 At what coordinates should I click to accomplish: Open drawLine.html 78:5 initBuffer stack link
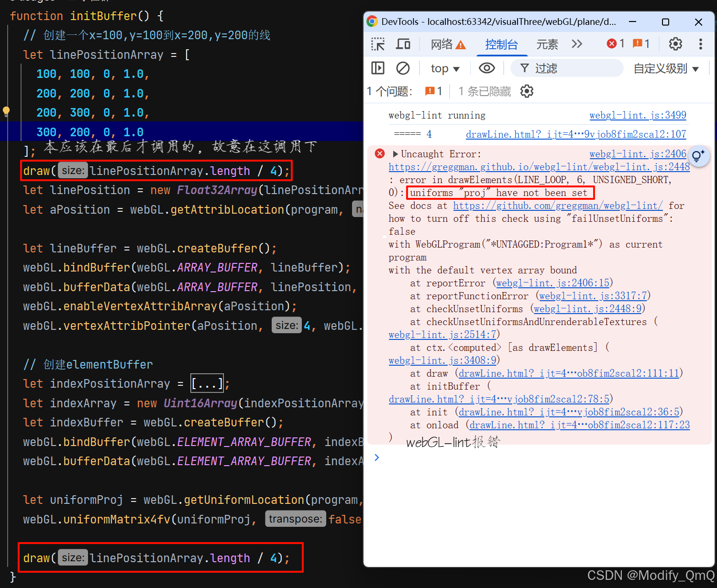click(499, 399)
